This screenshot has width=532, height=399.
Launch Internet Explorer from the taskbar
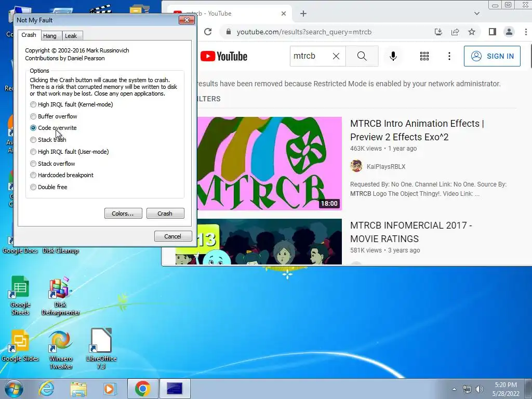pos(46,389)
